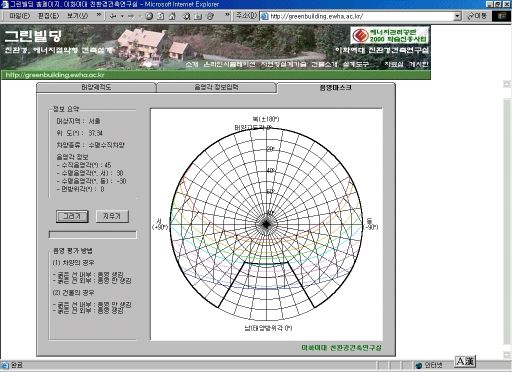Open the 편집(E) menu

pos(48,16)
